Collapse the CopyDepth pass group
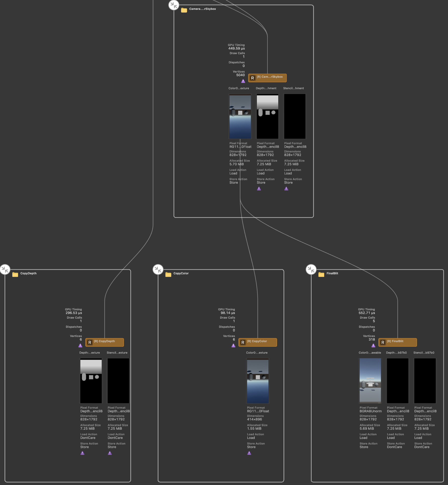The image size is (448, 485). [5, 269]
